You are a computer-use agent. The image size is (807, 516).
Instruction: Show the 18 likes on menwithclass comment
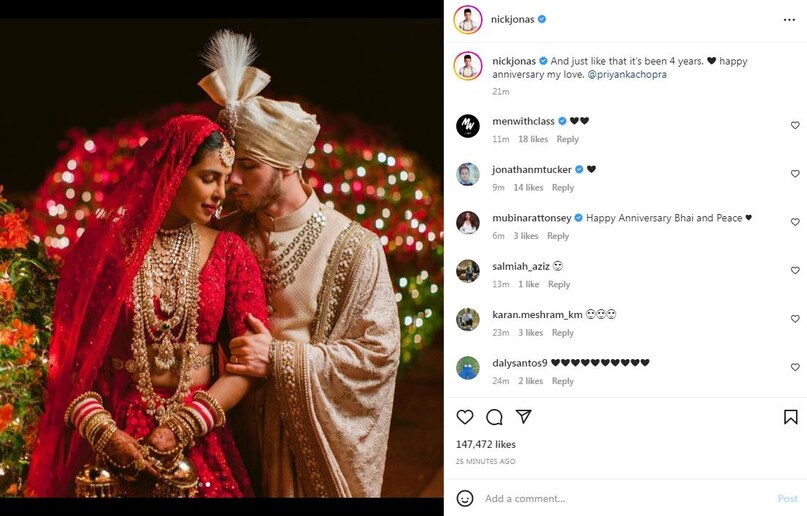pyautogui.click(x=533, y=140)
